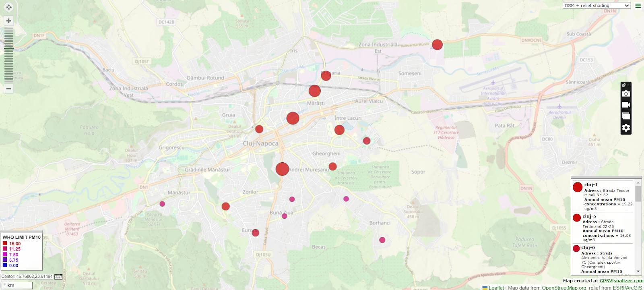644x290 pixels.
Task: Click the highlighted zoom slider level bar
Action: pos(8,49)
